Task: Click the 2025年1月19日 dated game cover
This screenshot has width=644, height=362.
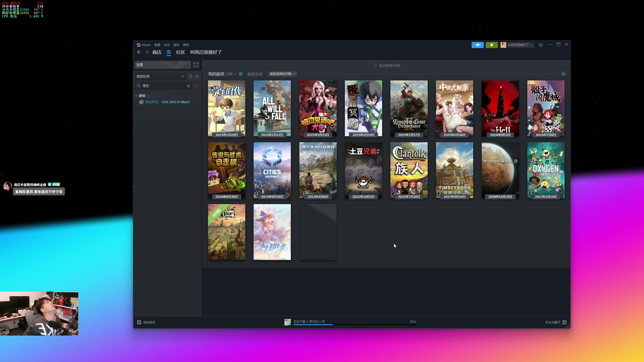Action: [364, 109]
